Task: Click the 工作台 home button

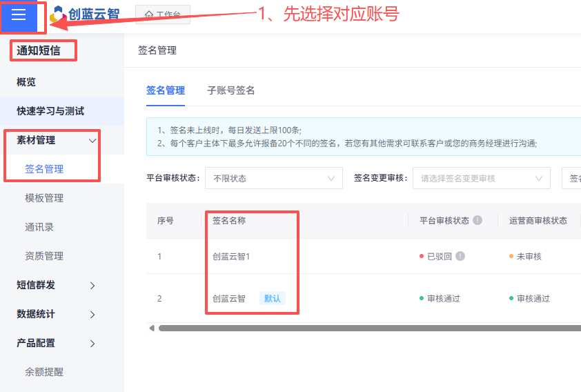Action: point(163,14)
